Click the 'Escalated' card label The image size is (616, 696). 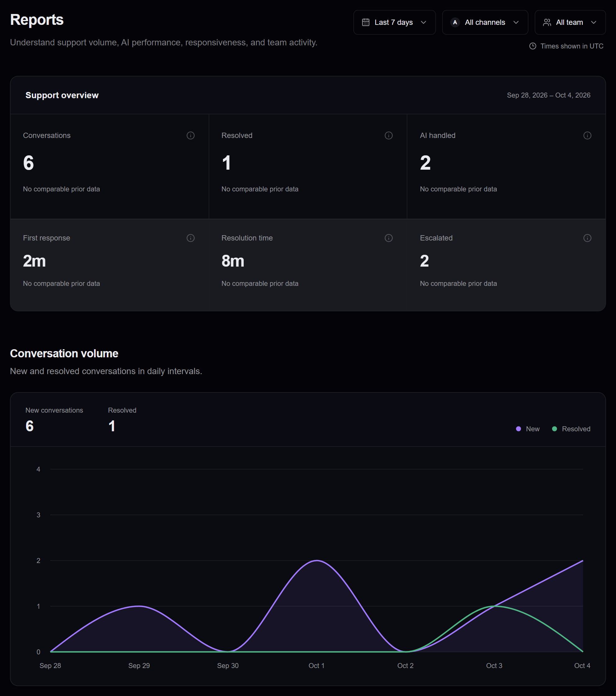(436, 238)
